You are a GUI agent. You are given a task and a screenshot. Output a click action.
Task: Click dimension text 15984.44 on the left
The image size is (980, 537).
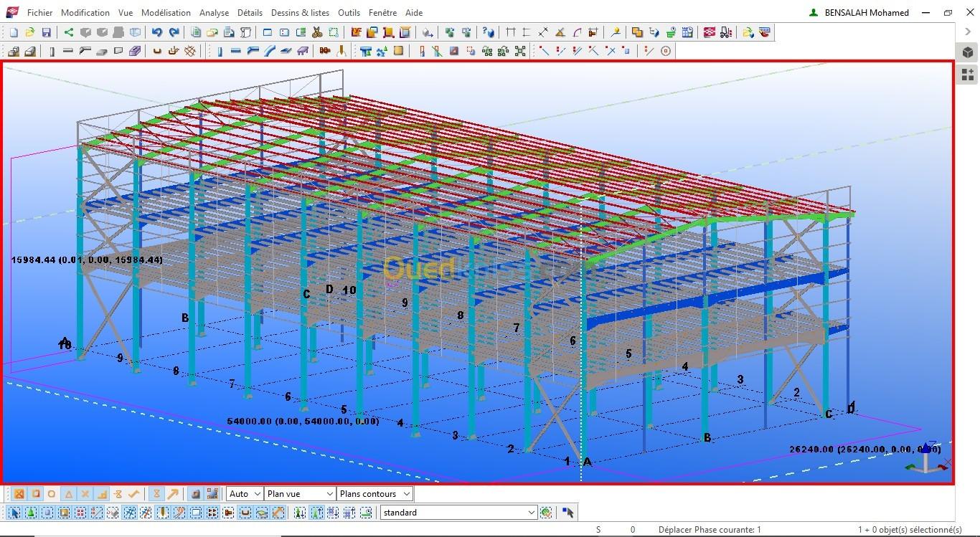[87, 260]
